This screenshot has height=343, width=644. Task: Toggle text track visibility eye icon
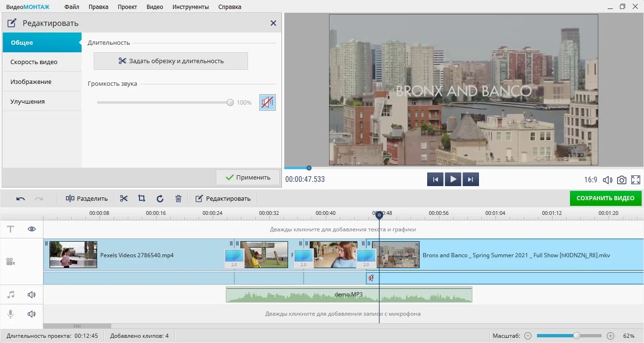(32, 229)
